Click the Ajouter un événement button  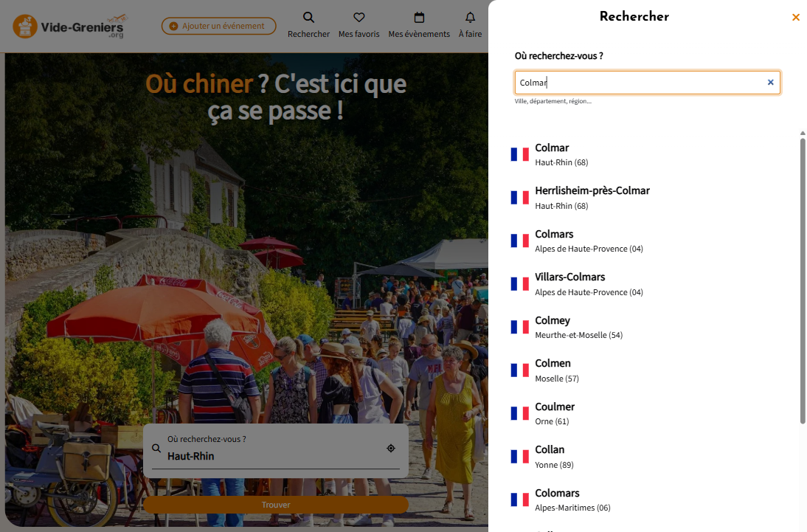(218, 27)
